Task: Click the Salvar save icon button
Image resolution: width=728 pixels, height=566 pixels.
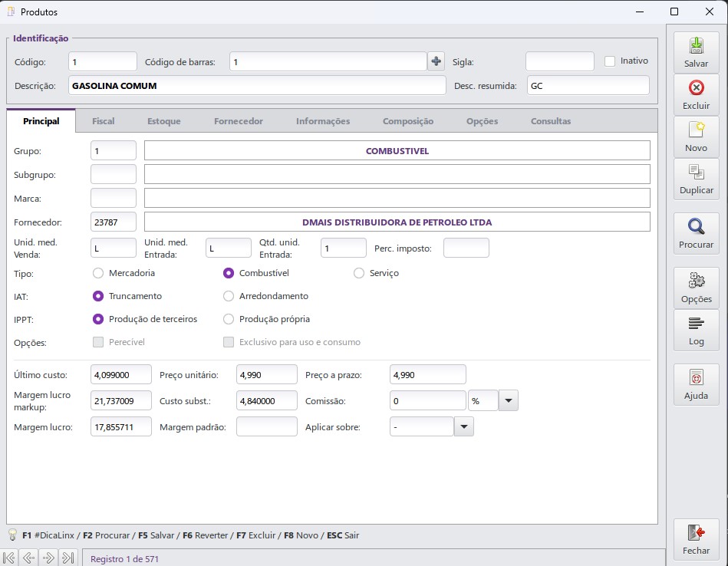Action: coord(696,52)
